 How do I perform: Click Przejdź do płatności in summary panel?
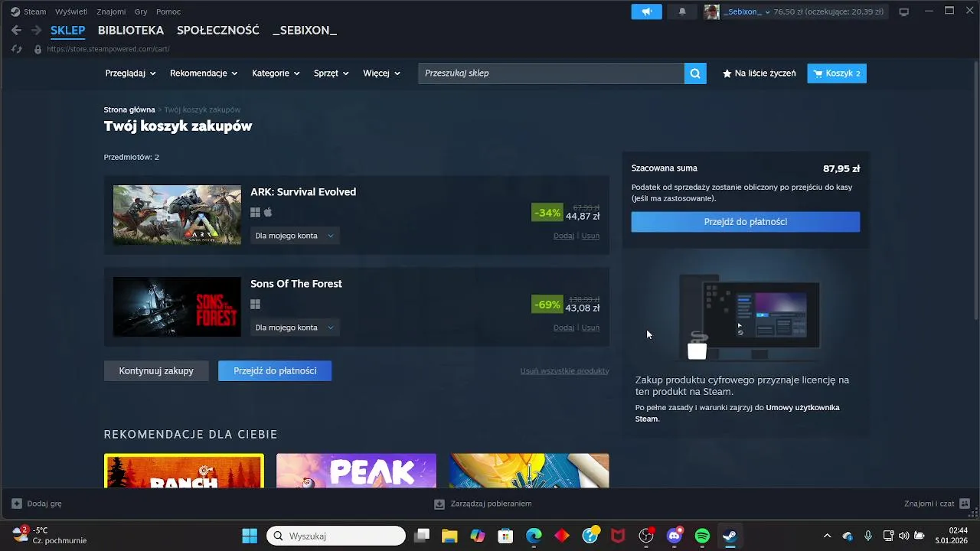click(746, 222)
